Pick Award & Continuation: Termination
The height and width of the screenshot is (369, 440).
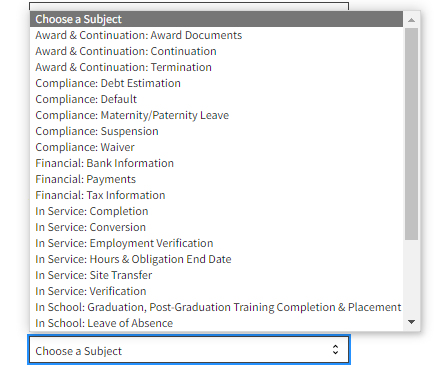point(216,67)
